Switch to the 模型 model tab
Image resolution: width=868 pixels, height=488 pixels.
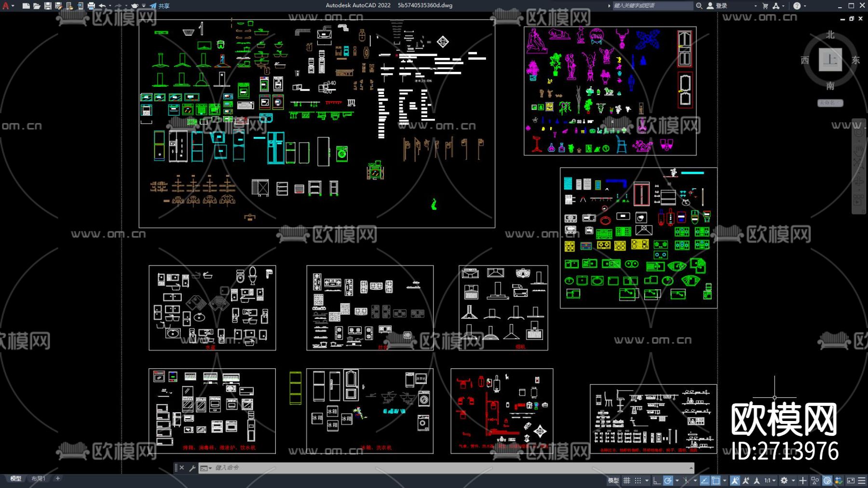pos(16,479)
